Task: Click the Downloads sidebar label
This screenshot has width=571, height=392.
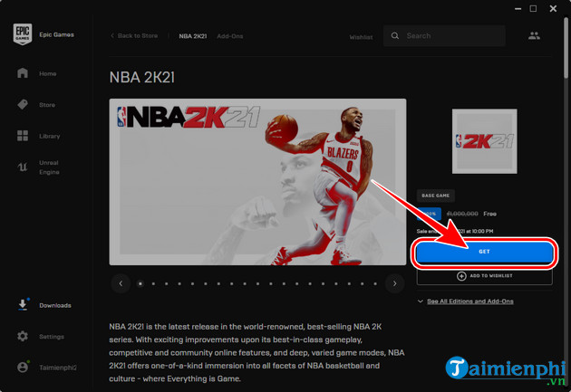Action: 55,305
